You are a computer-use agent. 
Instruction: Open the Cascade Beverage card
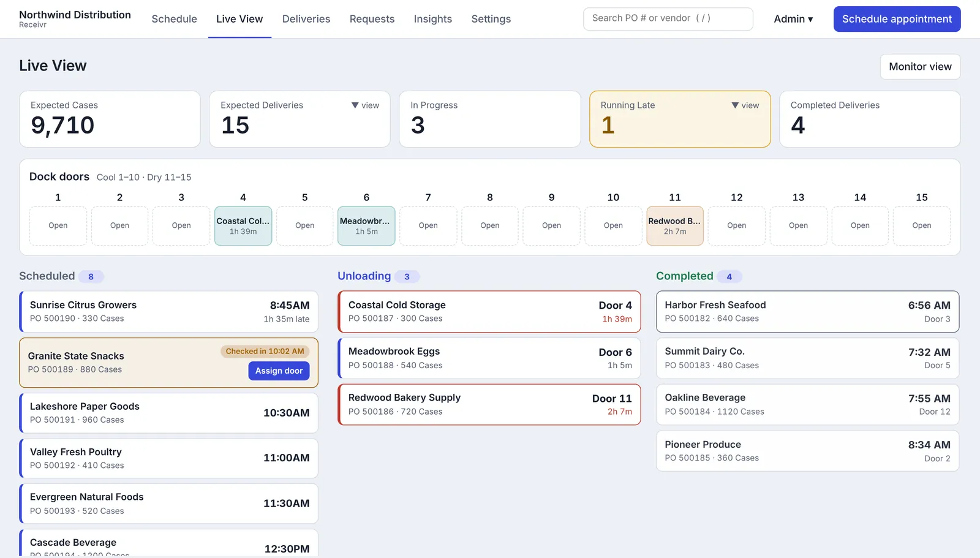pyautogui.click(x=168, y=544)
